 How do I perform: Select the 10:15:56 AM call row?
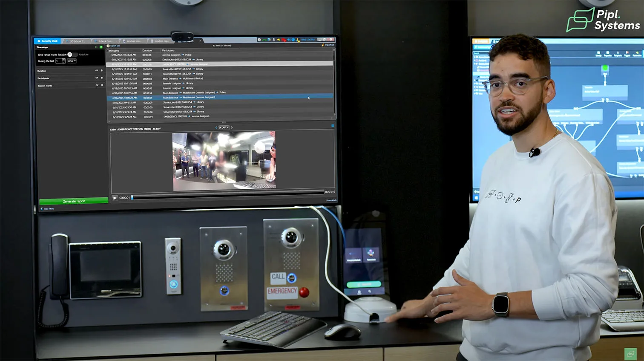pos(219,69)
